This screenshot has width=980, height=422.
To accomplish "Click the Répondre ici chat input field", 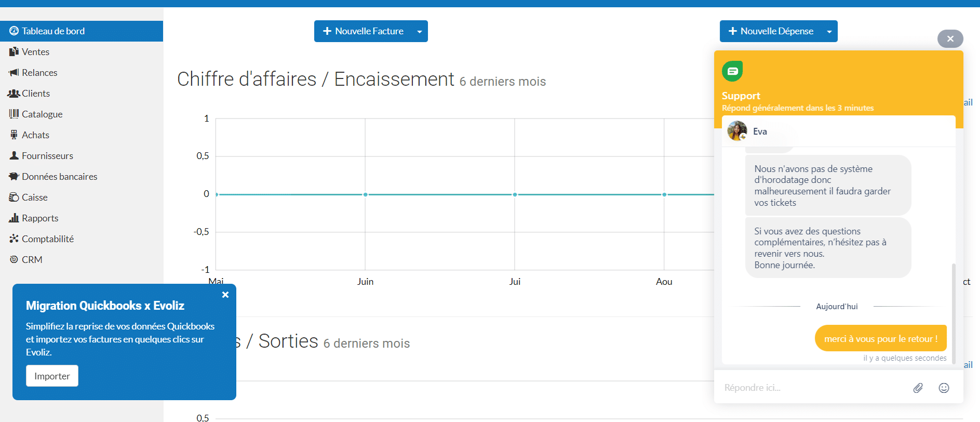I will [813, 388].
